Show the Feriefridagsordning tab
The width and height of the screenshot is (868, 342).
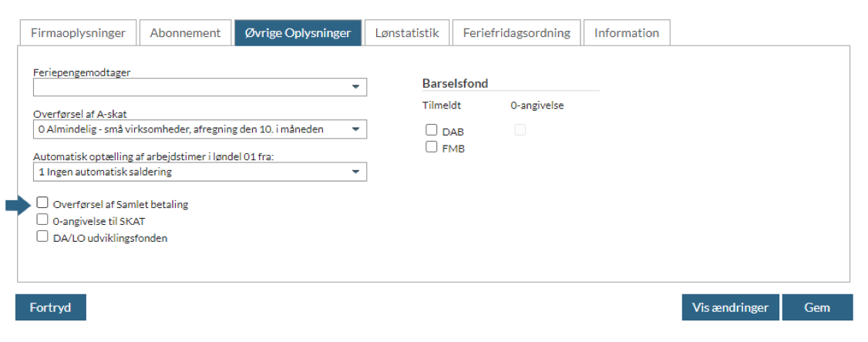click(x=516, y=33)
